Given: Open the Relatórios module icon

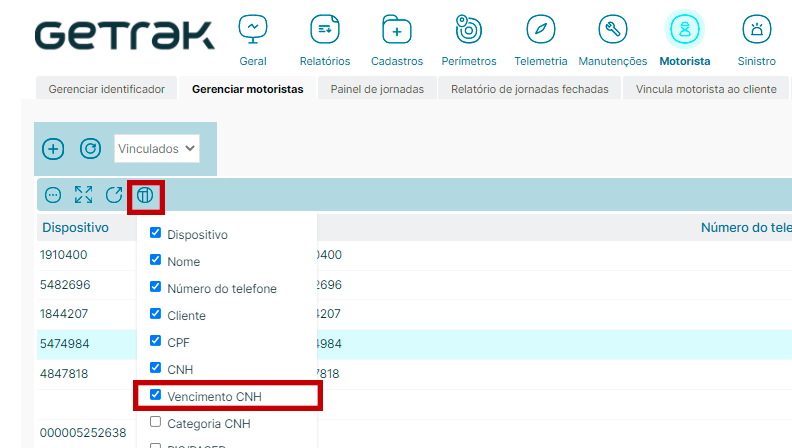Looking at the screenshot, I should click(x=325, y=29).
